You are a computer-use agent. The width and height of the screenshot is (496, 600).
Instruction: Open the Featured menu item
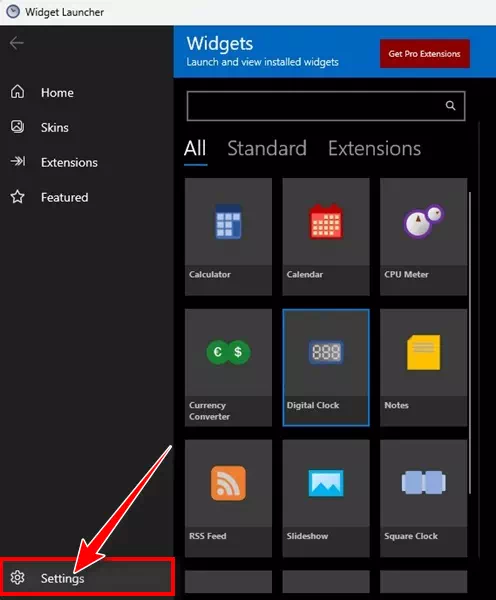coord(87,197)
